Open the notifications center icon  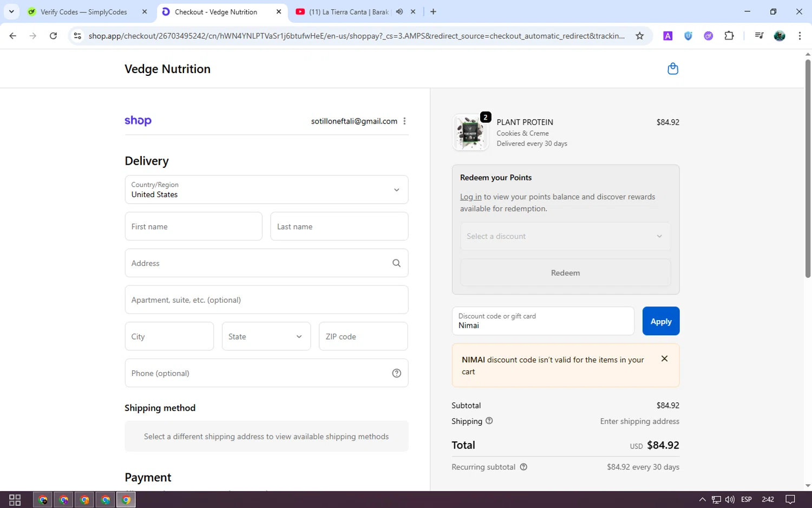[x=790, y=499]
